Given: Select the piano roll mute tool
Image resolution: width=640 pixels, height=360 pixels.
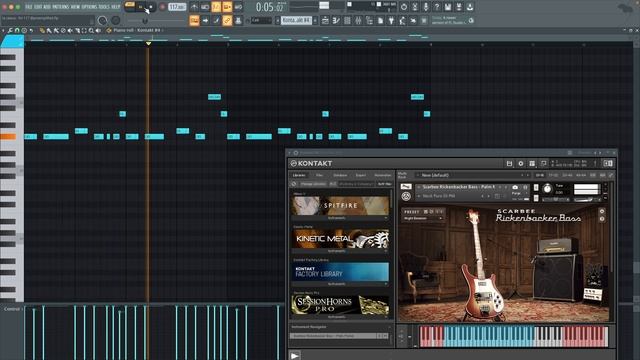Looking at the screenshot, I should (70, 30).
